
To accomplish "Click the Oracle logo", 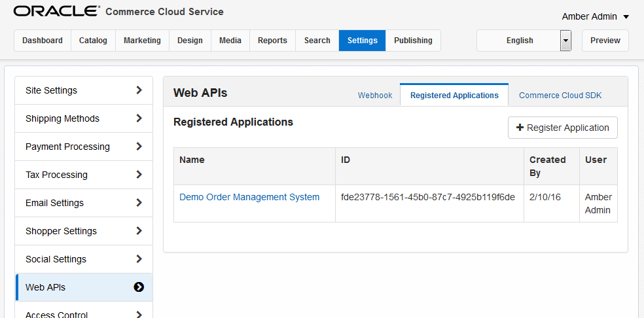I will tap(57, 11).
